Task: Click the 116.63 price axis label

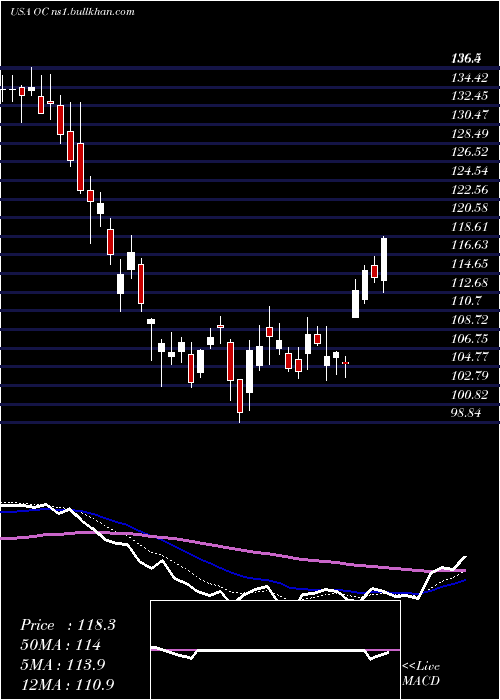Action: click(470, 245)
